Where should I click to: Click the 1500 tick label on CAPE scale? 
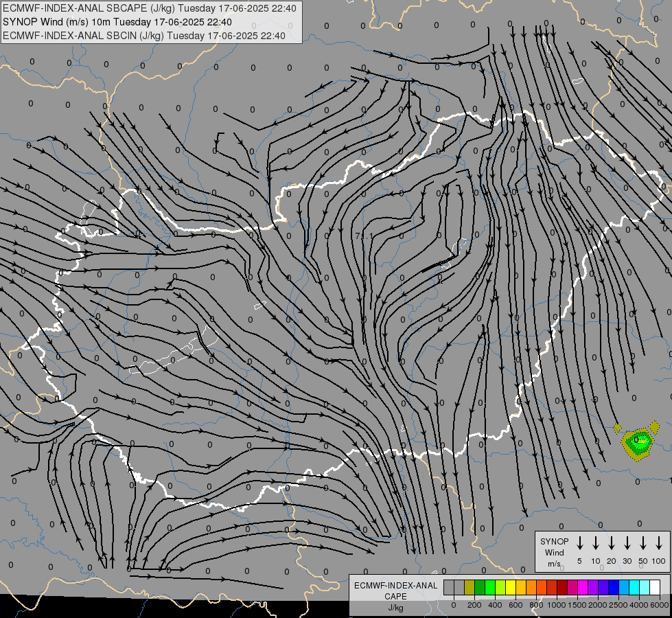[x=577, y=605]
